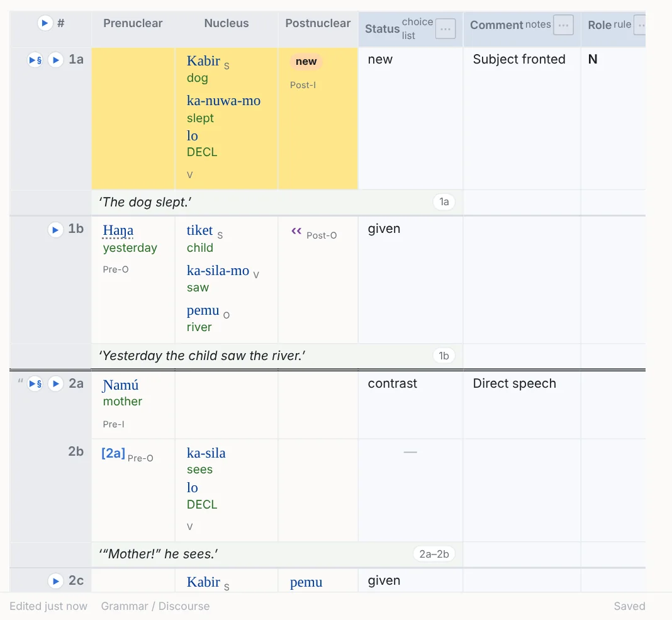Click the gloss 'slept'
Viewport: 672px width, 620px height.
coord(200,118)
